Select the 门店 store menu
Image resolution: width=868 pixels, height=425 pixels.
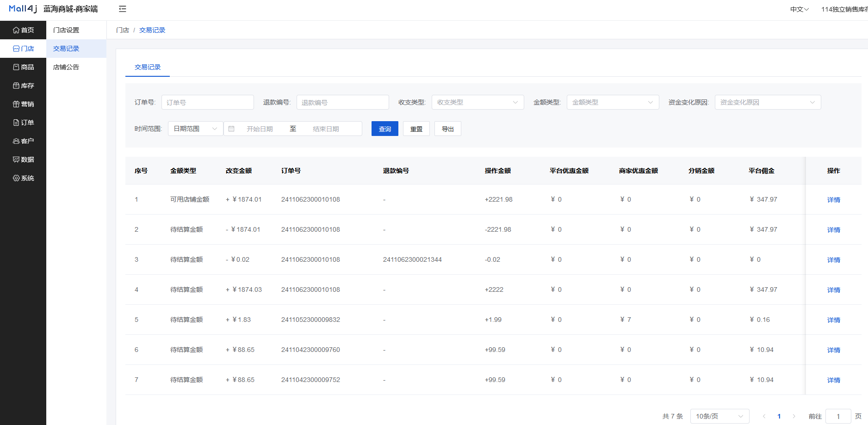[x=23, y=49]
